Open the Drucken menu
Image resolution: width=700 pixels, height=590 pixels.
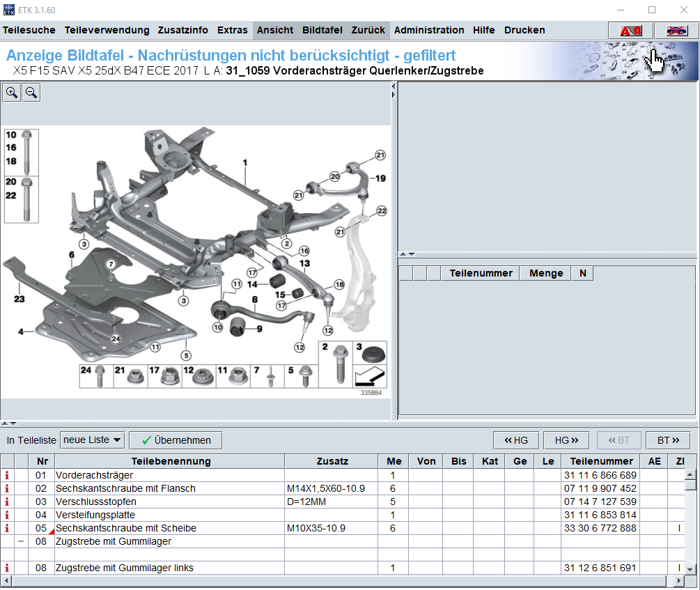[x=524, y=31]
